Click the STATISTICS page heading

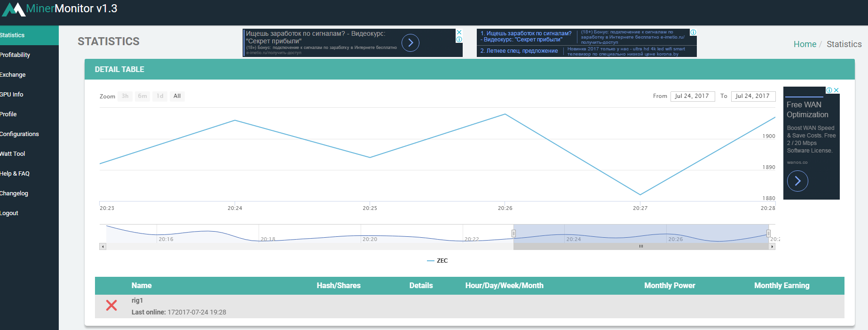109,41
